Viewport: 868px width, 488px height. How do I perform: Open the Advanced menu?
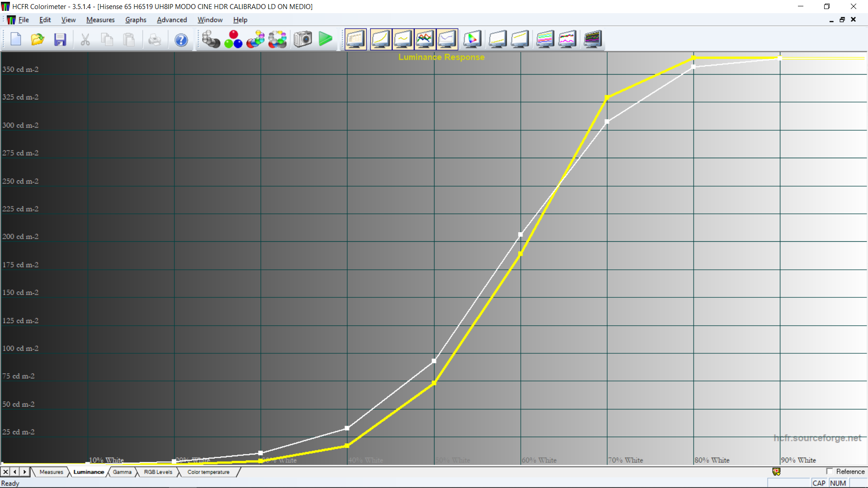[x=172, y=20]
